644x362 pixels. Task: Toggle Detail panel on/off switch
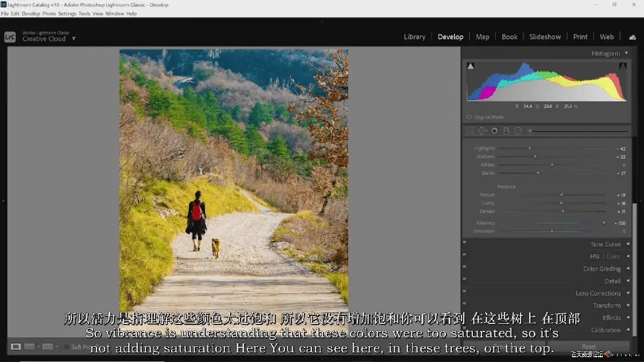coord(464,279)
